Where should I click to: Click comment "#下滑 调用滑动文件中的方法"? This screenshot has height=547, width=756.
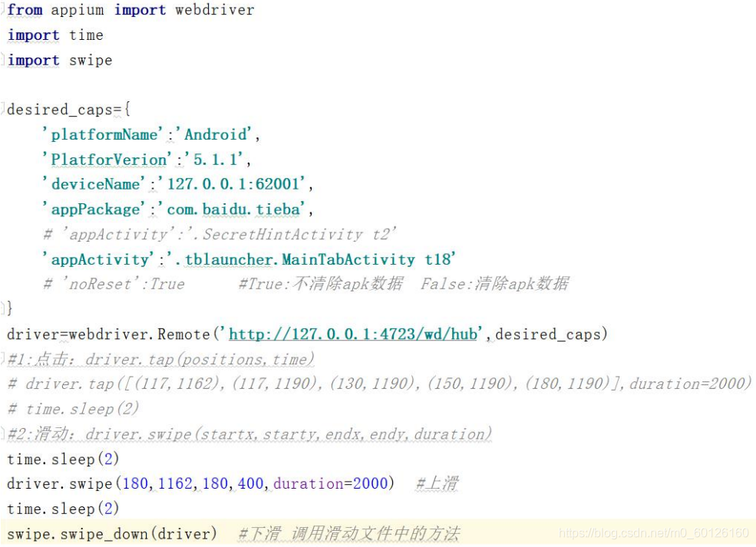pos(349,533)
